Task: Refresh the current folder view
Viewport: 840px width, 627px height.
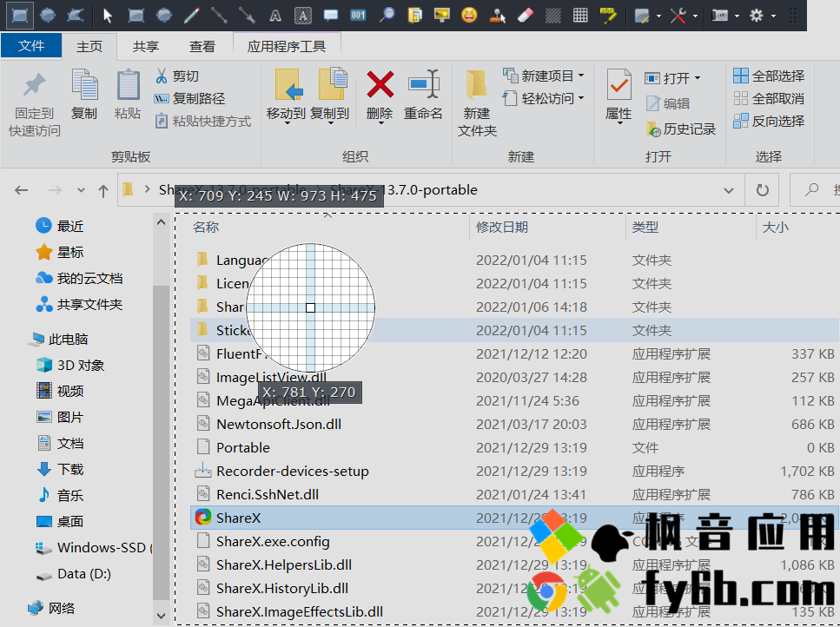Action: click(763, 190)
